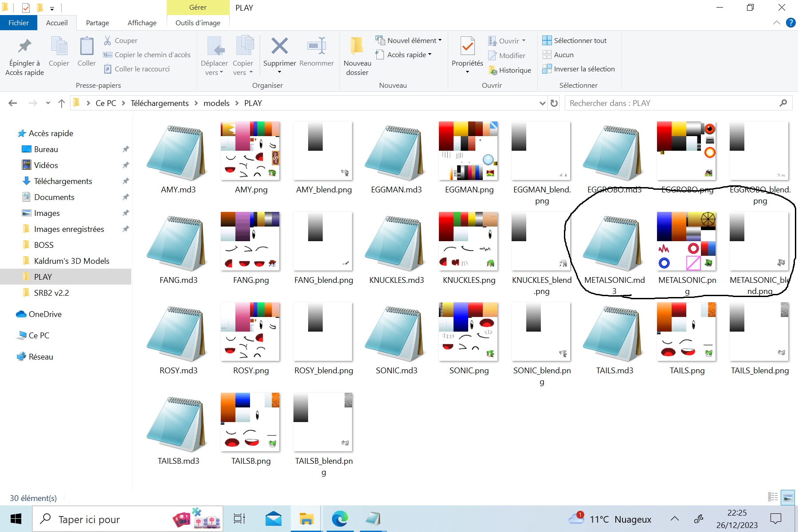Click models in the address breadcrumb

coord(216,103)
